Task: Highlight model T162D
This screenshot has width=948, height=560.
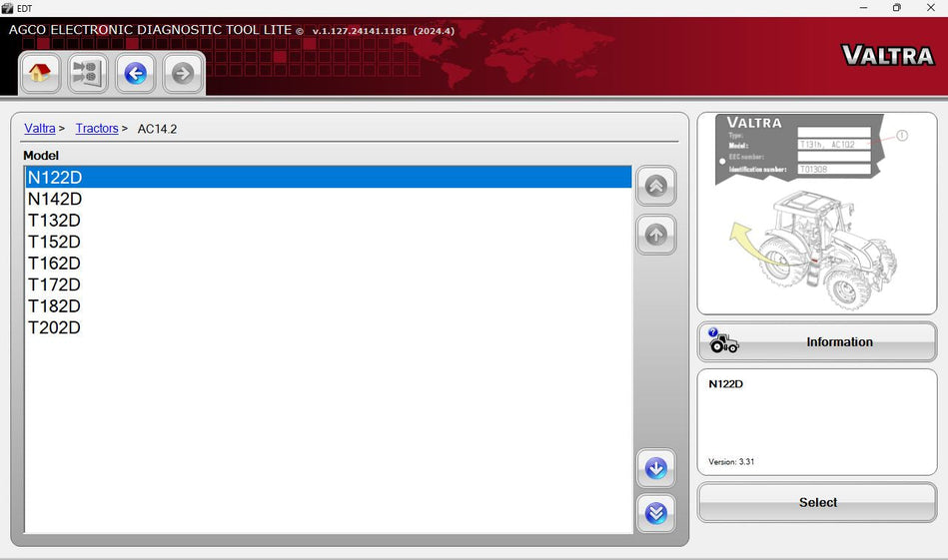Action: (x=55, y=264)
